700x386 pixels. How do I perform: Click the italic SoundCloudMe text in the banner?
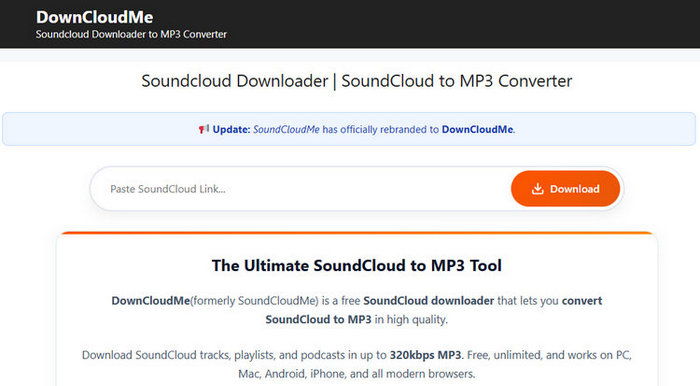[x=286, y=129]
